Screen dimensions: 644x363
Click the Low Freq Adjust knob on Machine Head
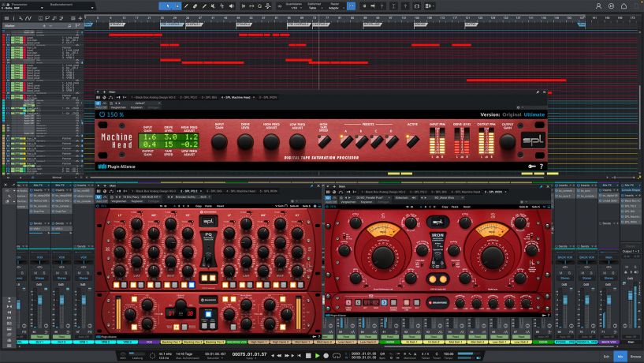(297, 142)
